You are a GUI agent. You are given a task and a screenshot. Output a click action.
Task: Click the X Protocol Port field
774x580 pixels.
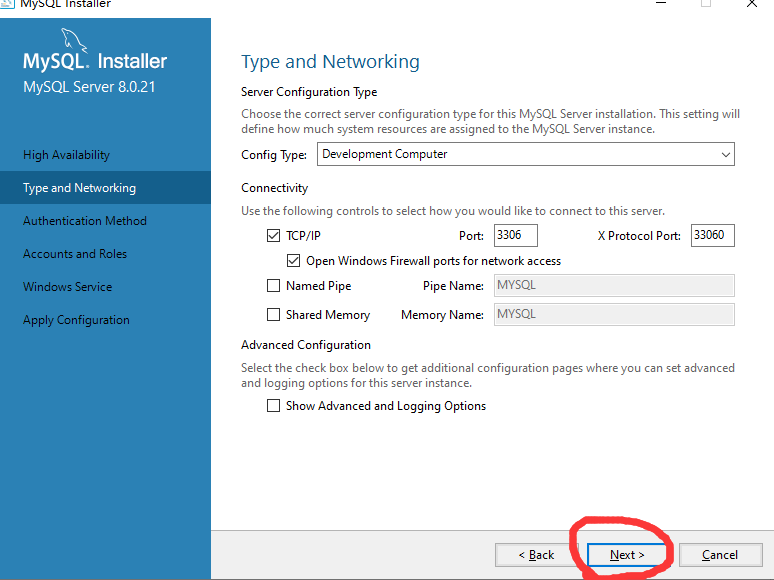712,235
